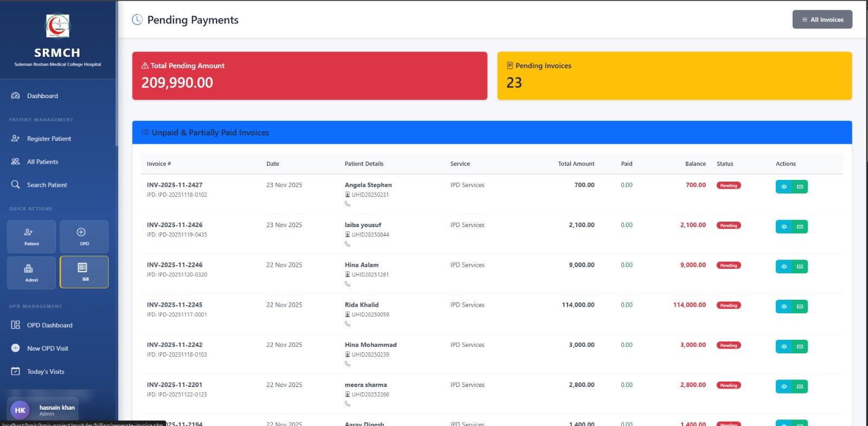Image resolution: width=868 pixels, height=426 pixels.
Task: Collect payment for invoice INV-2025-11-2245
Action: [x=800, y=307]
